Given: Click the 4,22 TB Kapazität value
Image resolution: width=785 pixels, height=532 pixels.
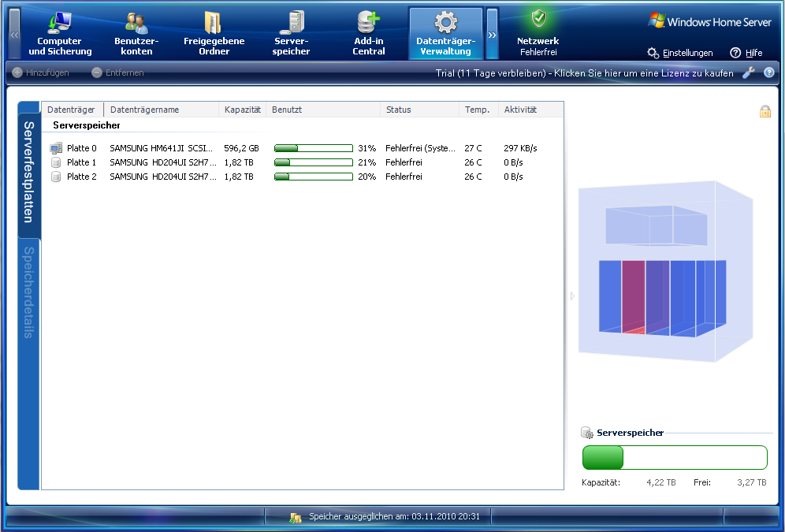Looking at the screenshot, I should 660,482.
